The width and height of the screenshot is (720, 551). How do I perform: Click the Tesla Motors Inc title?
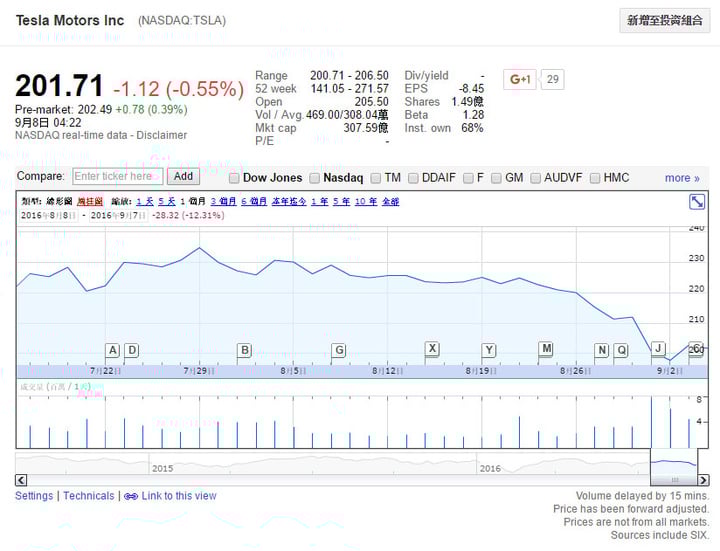pos(70,21)
